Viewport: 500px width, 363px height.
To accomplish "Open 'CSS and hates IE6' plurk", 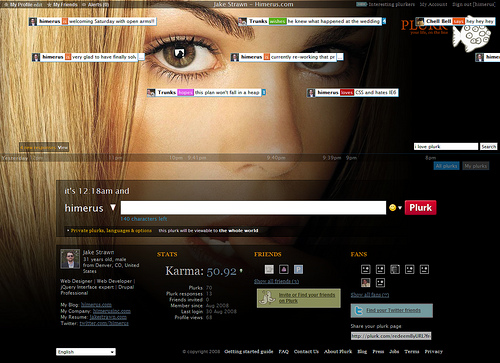I will click(376, 93).
